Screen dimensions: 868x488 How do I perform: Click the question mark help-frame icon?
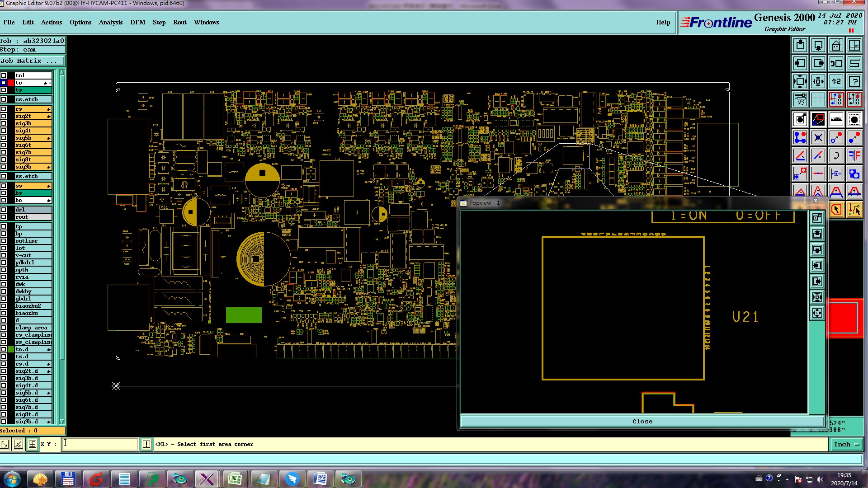(854, 81)
